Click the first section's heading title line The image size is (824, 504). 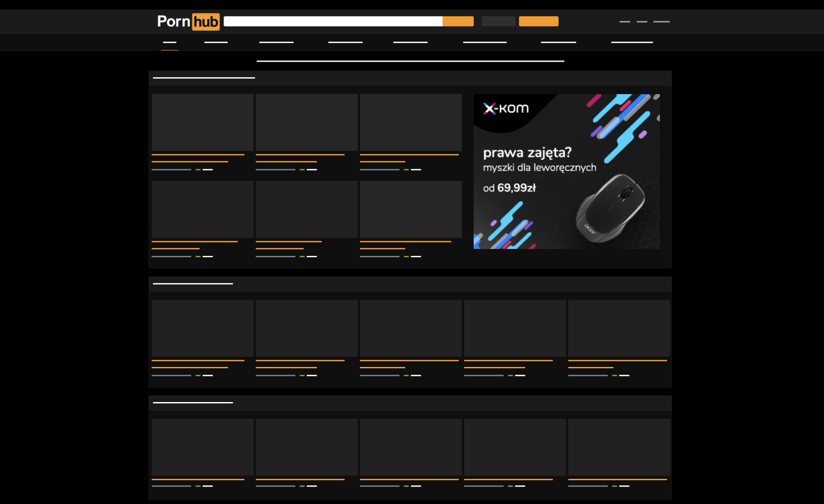pos(204,78)
